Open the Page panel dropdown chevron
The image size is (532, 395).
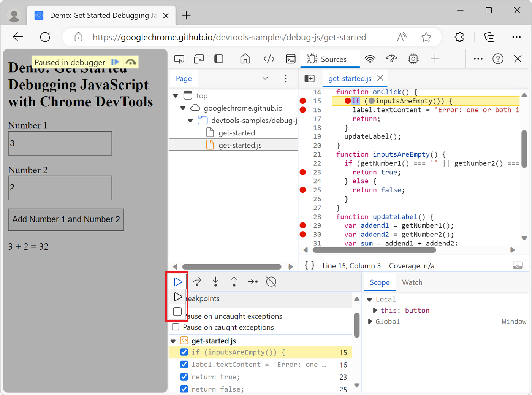265,78
